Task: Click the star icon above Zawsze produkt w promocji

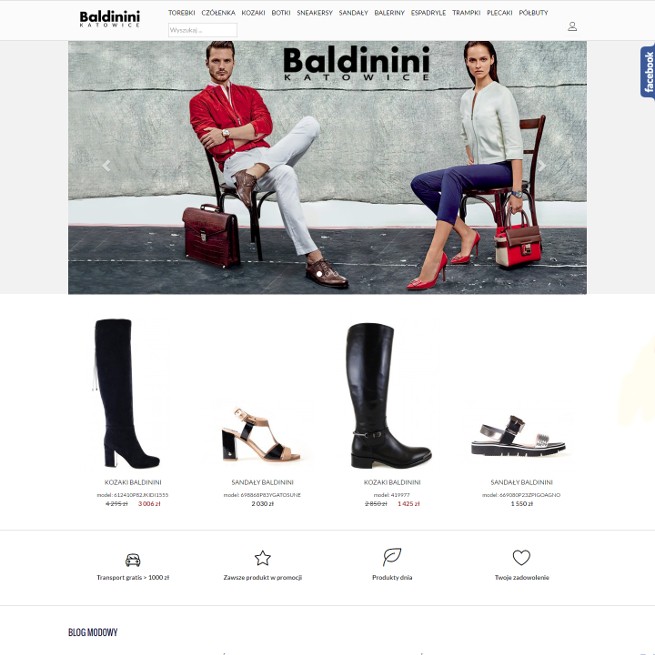Action: (263, 558)
